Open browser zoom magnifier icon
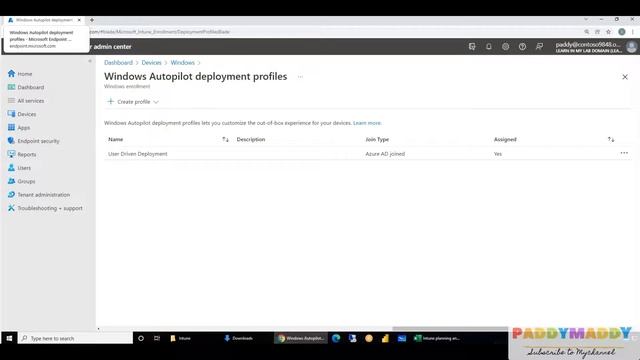This screenshot has width=640, height=360. [587, 32]
